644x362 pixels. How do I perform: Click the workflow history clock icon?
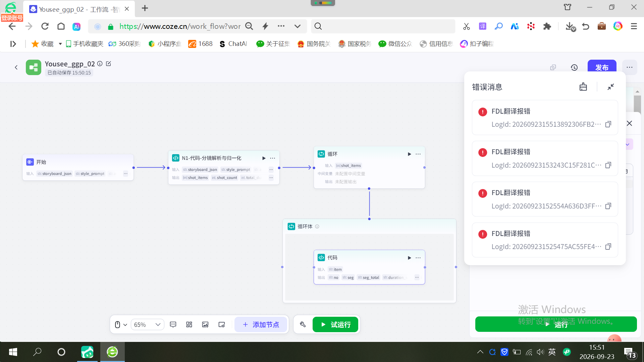pyautogui.click(x=574, y=67)
